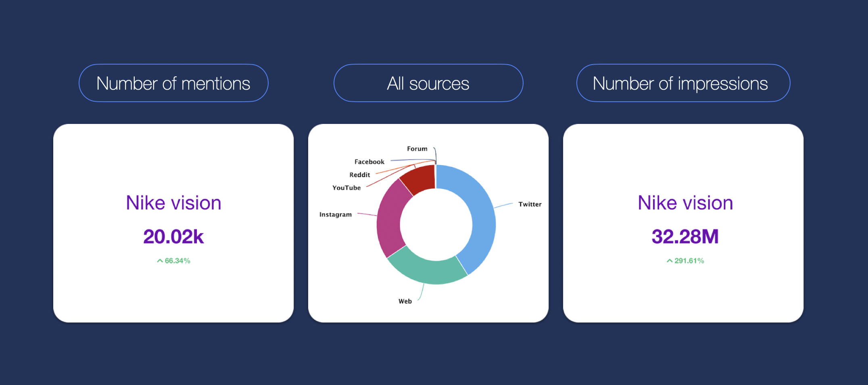Viewport: 868px width, 385px height.
Task: Click "Nike vision" title in impressions card
Action: (x=685, y=203)
